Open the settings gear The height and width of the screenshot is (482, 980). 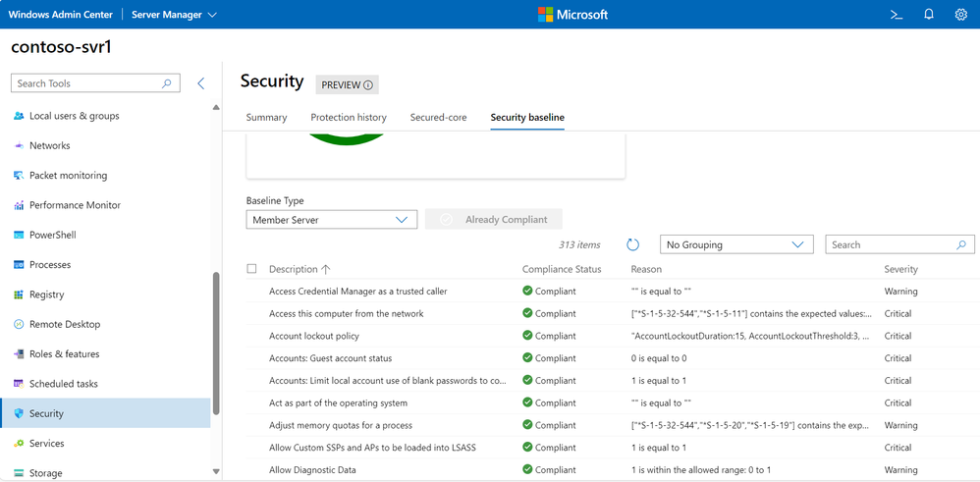click(960, 15)
